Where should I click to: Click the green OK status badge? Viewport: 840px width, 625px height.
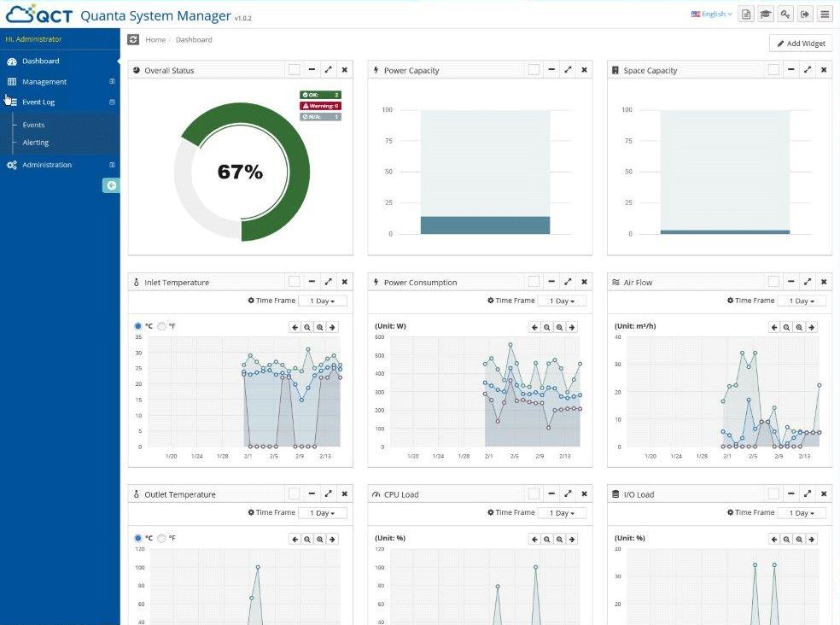(x=320, y=95)
